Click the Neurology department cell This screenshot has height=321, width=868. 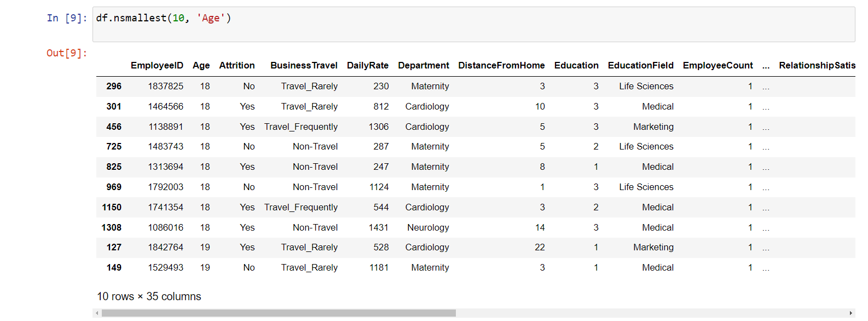tap(428, 227)
